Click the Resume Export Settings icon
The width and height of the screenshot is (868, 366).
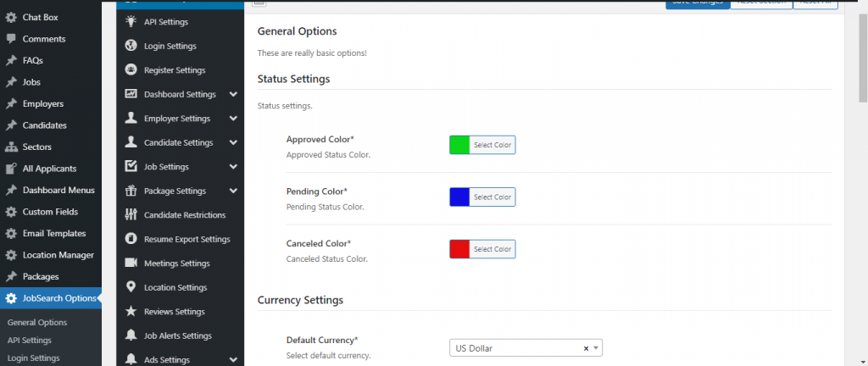(131, 239)
